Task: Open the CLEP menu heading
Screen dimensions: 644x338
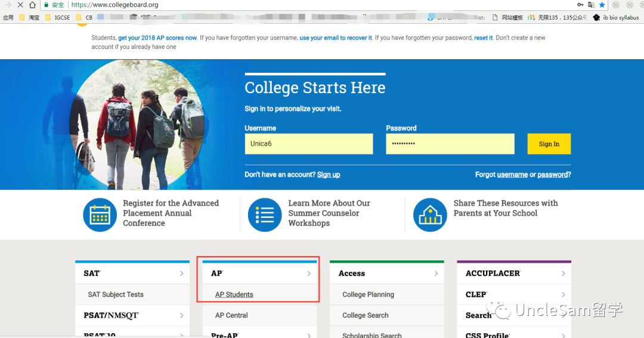Action: coord(476,294)
